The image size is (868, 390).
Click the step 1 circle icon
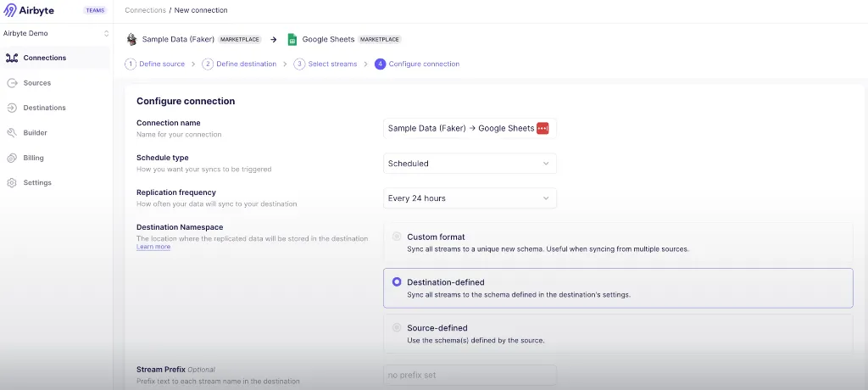coord(131,64)
